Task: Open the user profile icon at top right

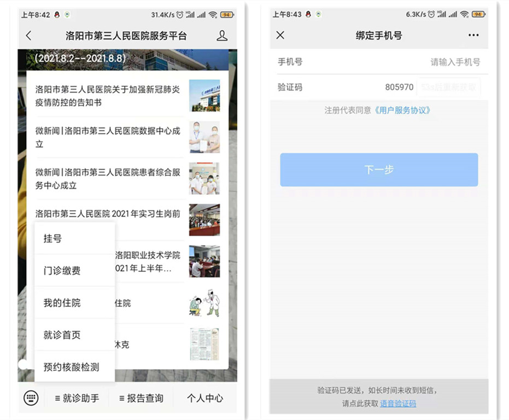Action: (x=221, y=36)
